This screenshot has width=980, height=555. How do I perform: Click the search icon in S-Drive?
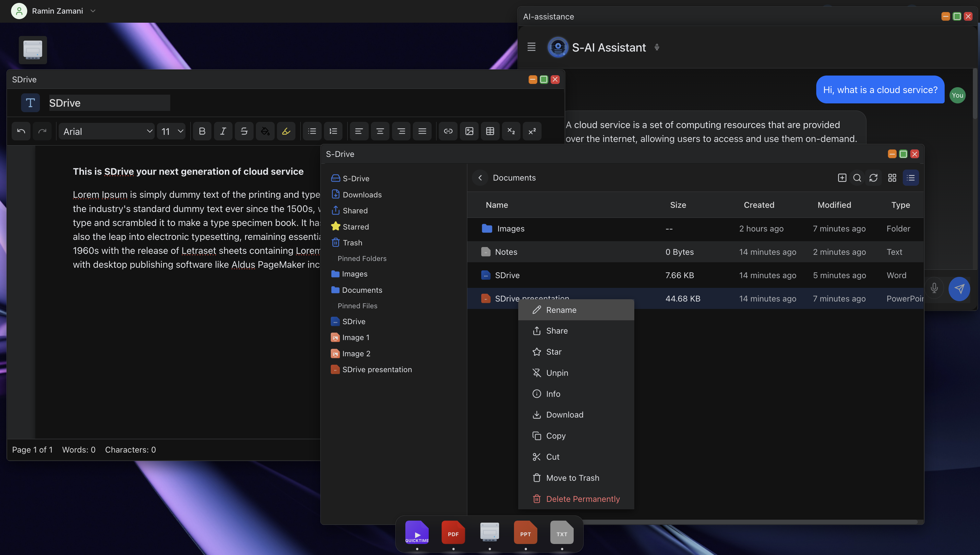857,178
